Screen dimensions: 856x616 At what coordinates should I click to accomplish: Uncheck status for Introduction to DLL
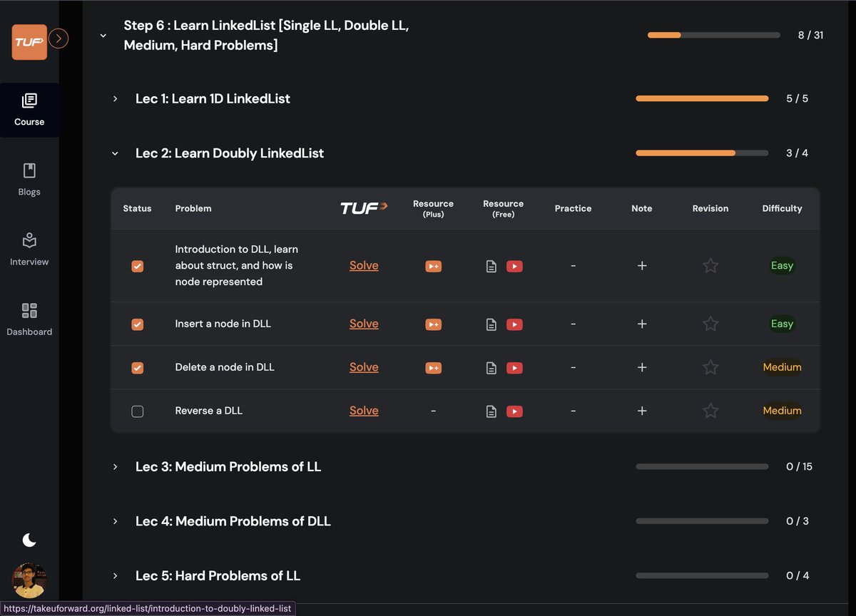tap(138, 266)
